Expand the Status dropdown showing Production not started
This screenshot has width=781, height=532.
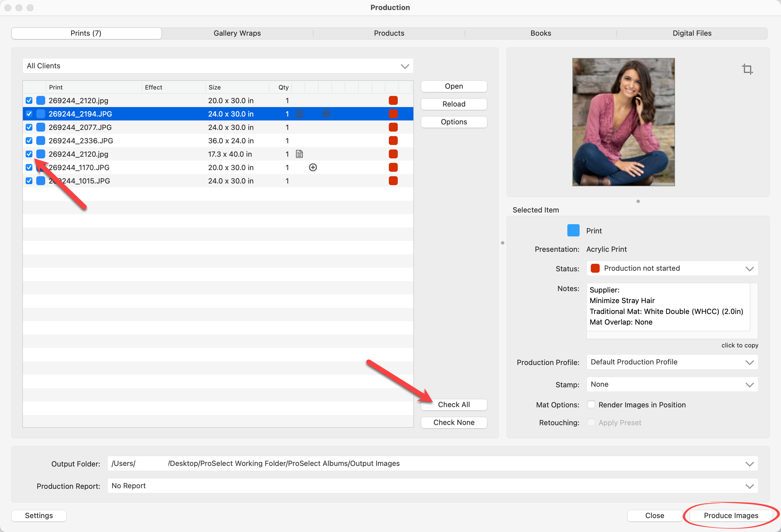pyautogui.click(x=672, y=268)
